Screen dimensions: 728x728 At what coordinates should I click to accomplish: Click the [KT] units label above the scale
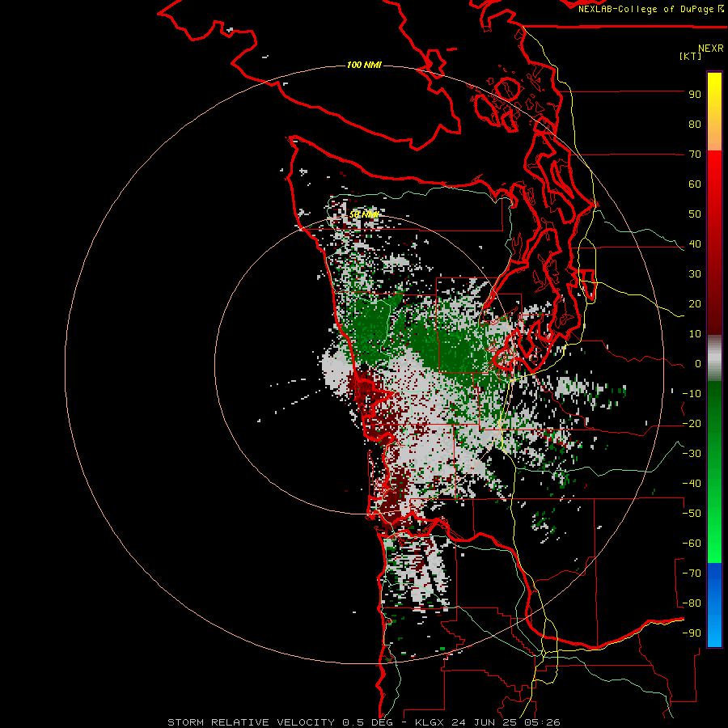coord(690,56)
